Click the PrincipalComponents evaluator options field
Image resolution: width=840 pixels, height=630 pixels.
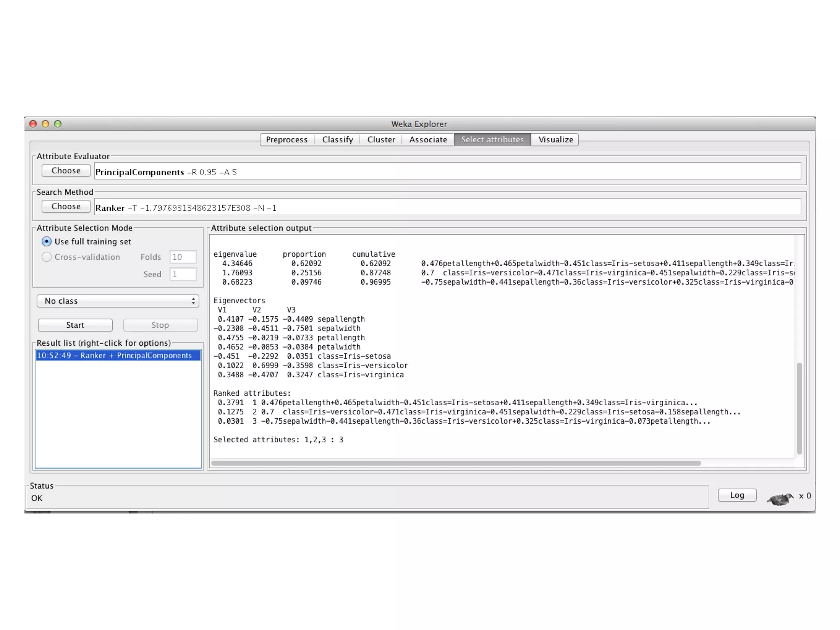tap(447, 172)
